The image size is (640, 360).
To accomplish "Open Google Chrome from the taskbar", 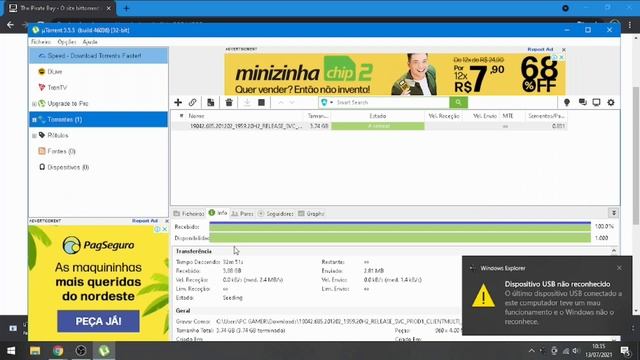I will pyautogui.click(x=58, y=351).
